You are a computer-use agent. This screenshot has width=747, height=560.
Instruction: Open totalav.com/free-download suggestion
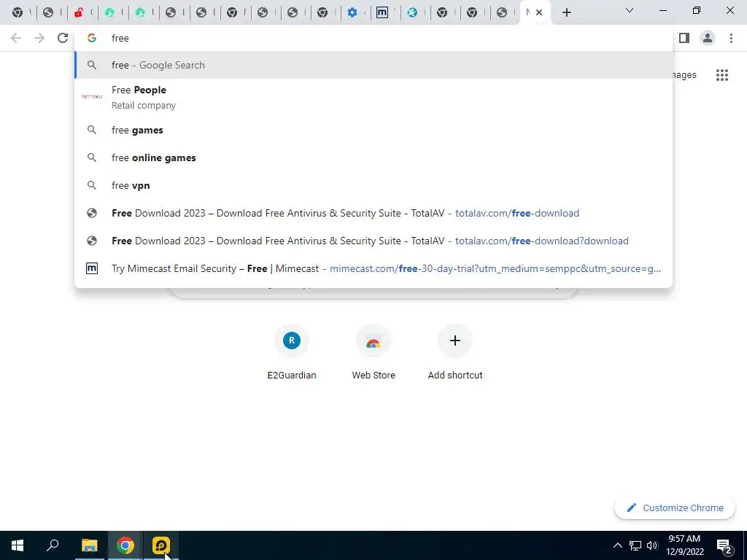[373, 213]
